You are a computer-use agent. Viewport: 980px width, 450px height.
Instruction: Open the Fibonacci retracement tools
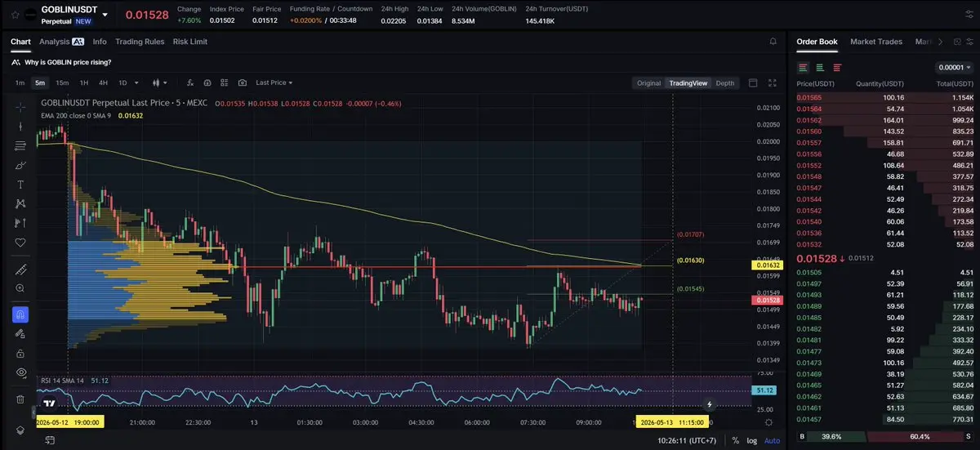[20, 145]
